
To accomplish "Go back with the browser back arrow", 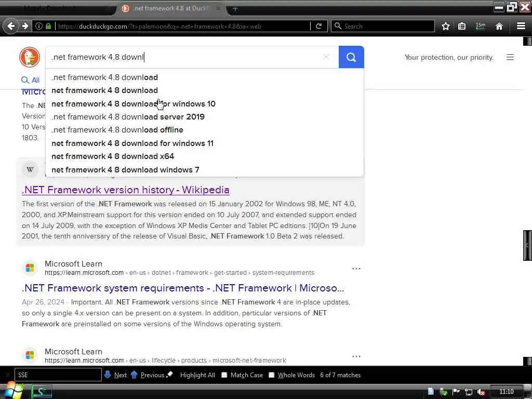I will click(11, 26).
